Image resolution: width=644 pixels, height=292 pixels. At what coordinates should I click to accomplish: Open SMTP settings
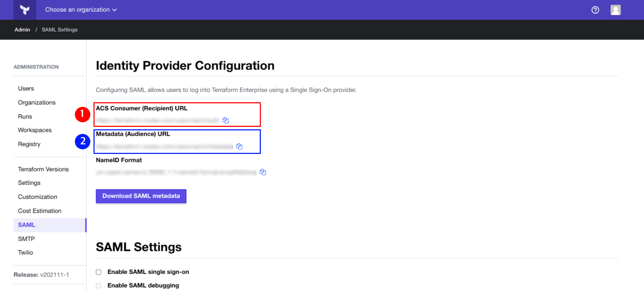26,239
